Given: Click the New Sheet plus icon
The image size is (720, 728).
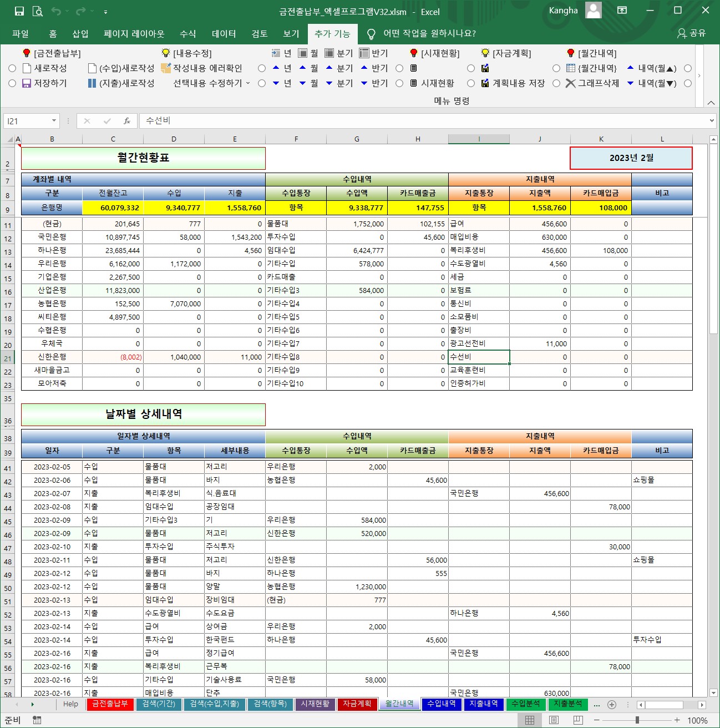Looking at the screenshot, I should tap(612, 704).
